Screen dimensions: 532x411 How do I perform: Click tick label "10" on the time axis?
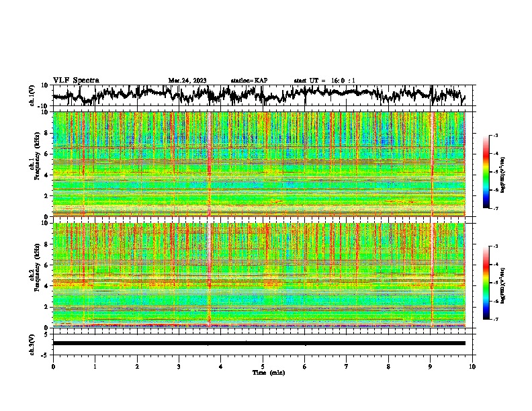tap(472, 367)
